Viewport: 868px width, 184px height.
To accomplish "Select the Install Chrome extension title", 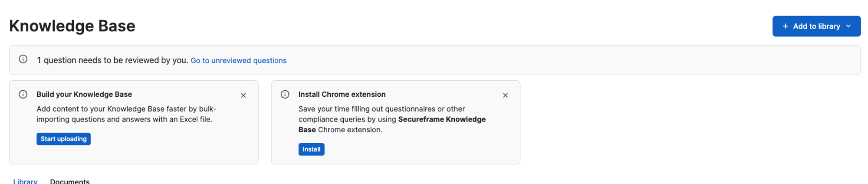I will click(342, 94).
